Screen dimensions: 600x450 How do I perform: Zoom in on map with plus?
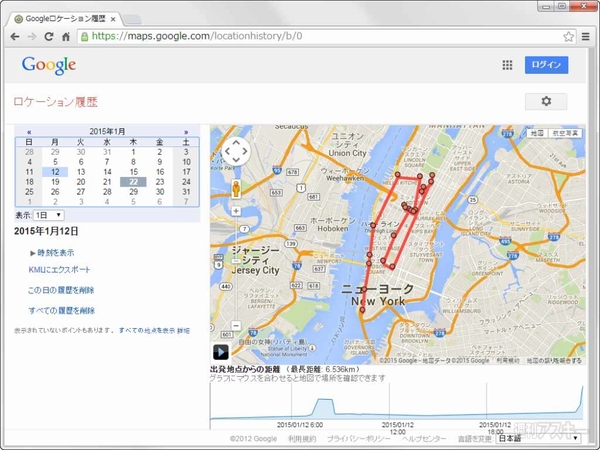(236, 211)
